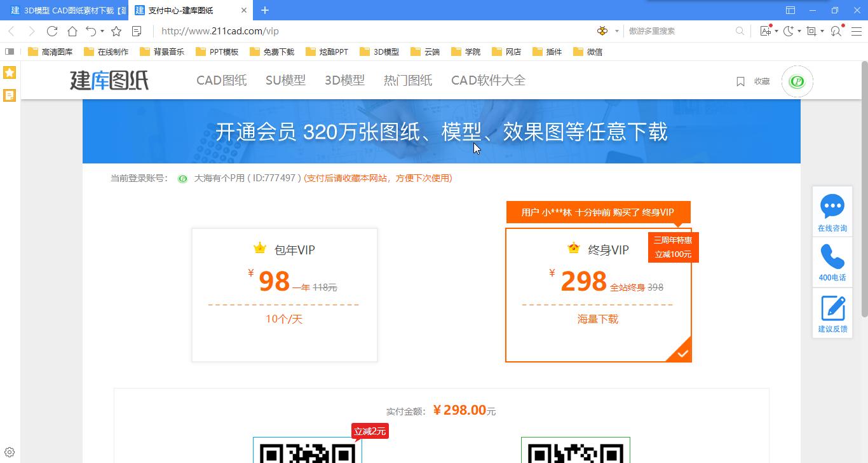Bookmark this page with the star icon
868x463 pixels.
pos(116,31)
